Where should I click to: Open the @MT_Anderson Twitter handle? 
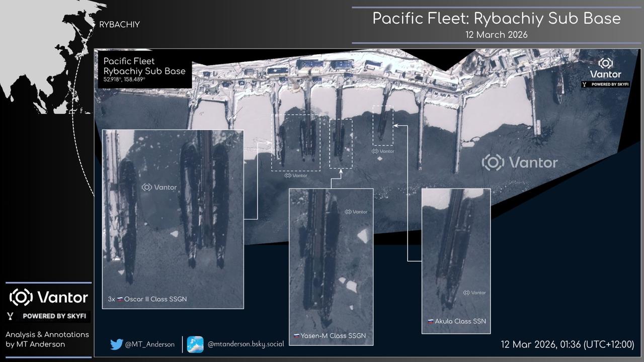point(149,344)
